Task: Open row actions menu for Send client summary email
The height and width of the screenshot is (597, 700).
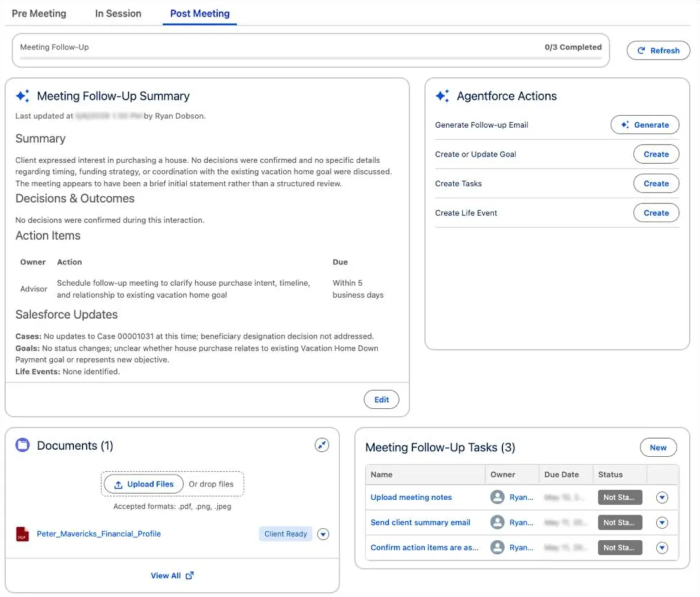Action: point(662,523)
